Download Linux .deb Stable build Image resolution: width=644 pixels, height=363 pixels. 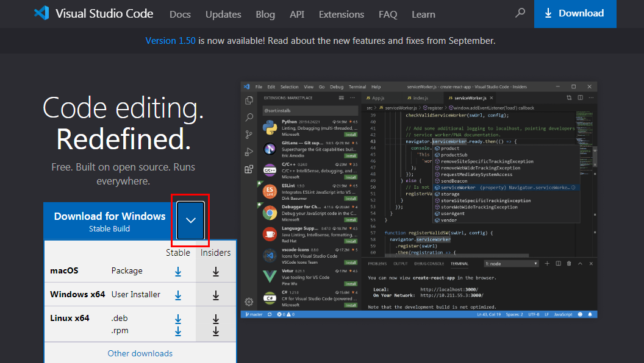click(178, 319)
